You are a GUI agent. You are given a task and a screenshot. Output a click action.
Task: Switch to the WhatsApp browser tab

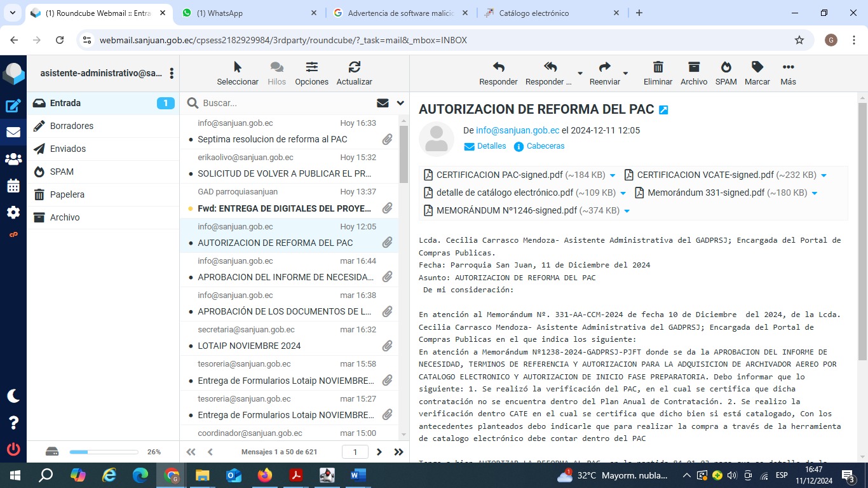tap(248, 13)
